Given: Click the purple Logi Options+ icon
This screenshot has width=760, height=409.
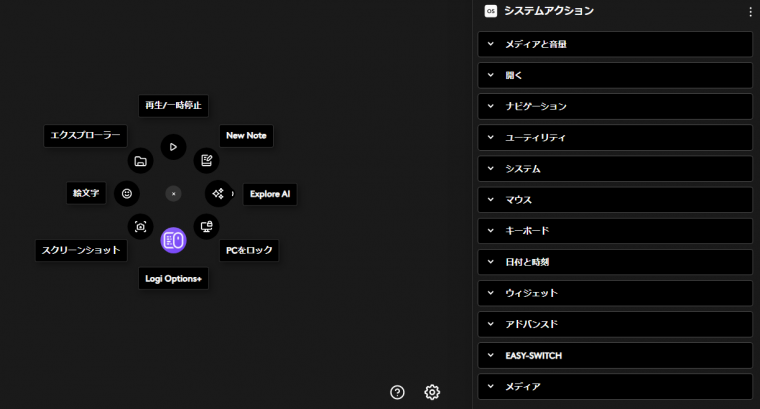Looking at the screenshot, I should tap(173, 240).
